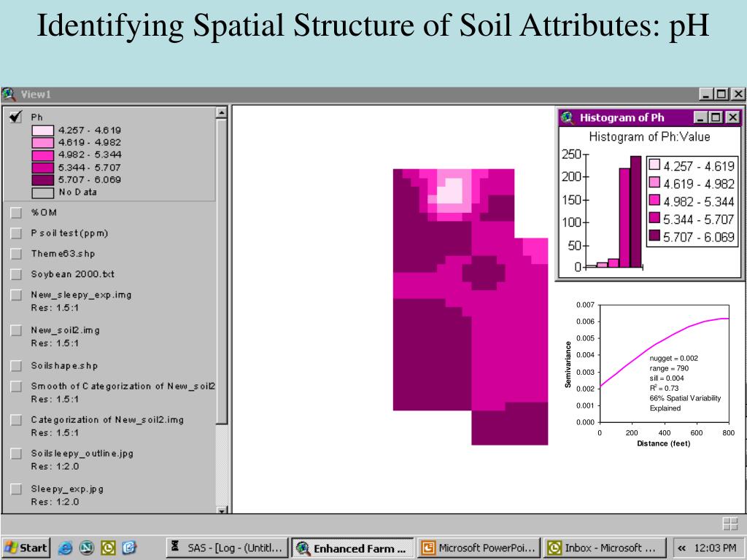This screenshot has height=560, width=747.
Task: Click the light pink low-pH map region
Action: 450,191
